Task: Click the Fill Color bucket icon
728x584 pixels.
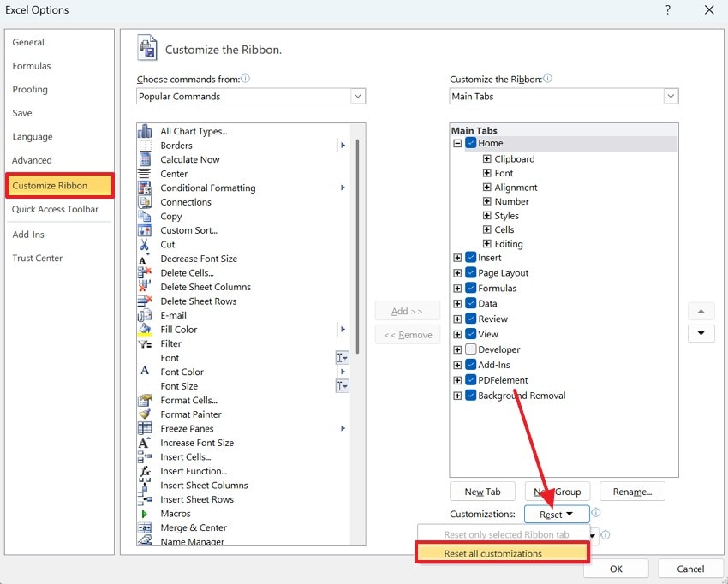Action: [145, 329]
